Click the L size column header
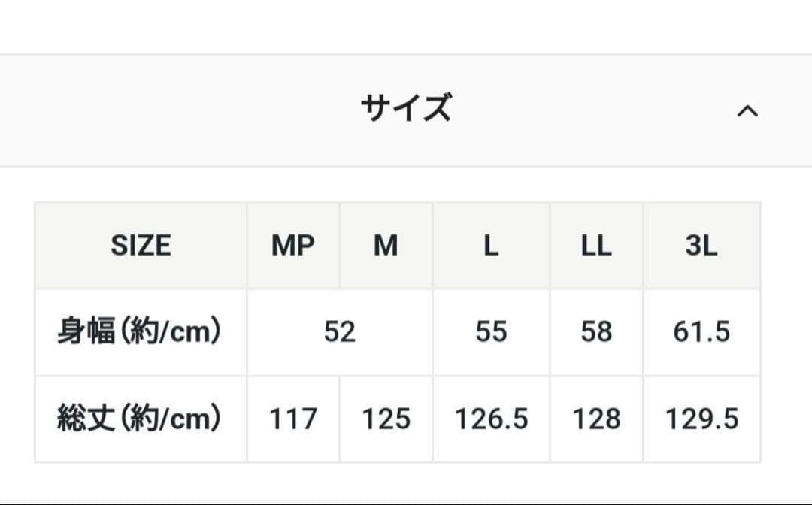Screen dimensions: 812x505 click(491, 246)
